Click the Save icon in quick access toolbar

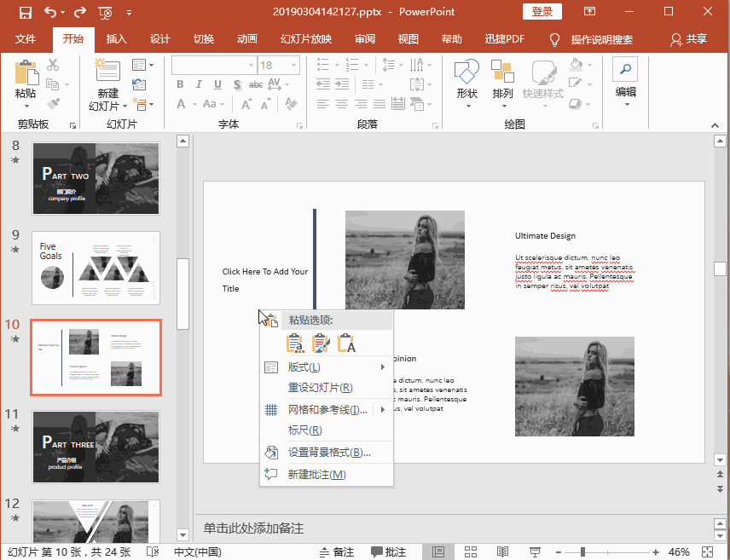(x=25, y=12)
